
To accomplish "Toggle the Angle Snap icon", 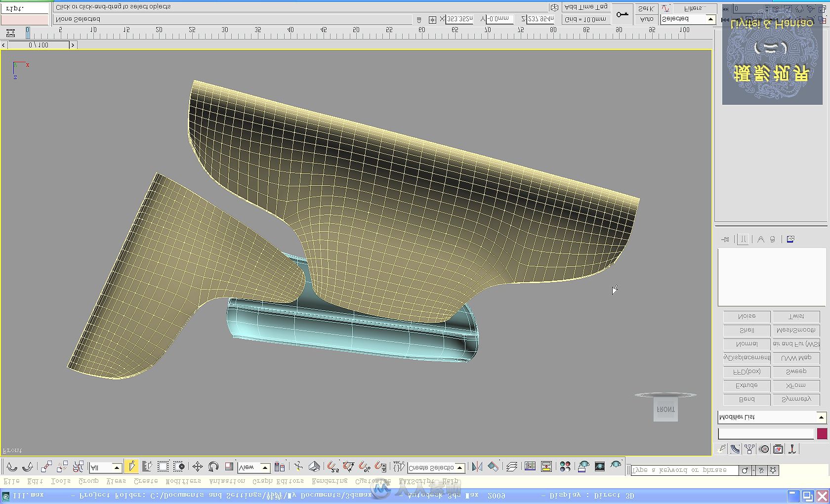I will (349, 466).
